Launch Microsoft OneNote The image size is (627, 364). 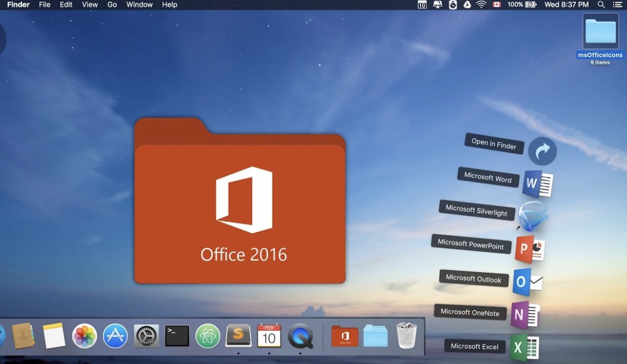(525, 314)
